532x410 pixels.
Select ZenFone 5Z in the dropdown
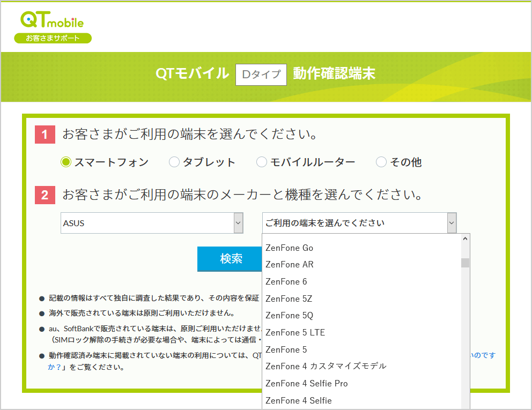[361, 299]
